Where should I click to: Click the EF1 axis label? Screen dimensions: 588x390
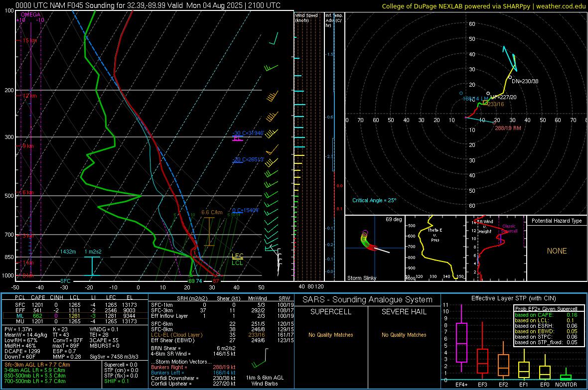(x=524, y=385)
